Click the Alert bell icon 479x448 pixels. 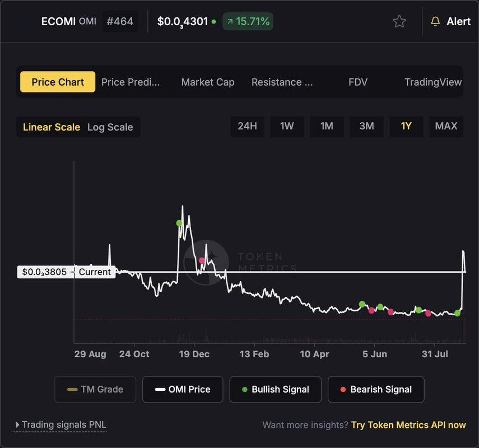435,21
